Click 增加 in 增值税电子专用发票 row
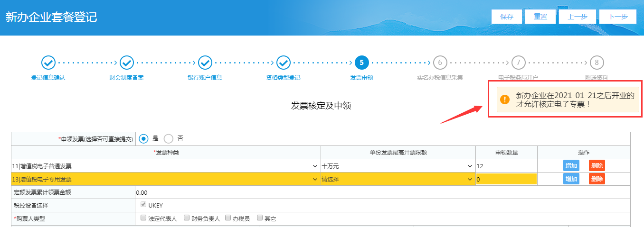 coord(571,179)
